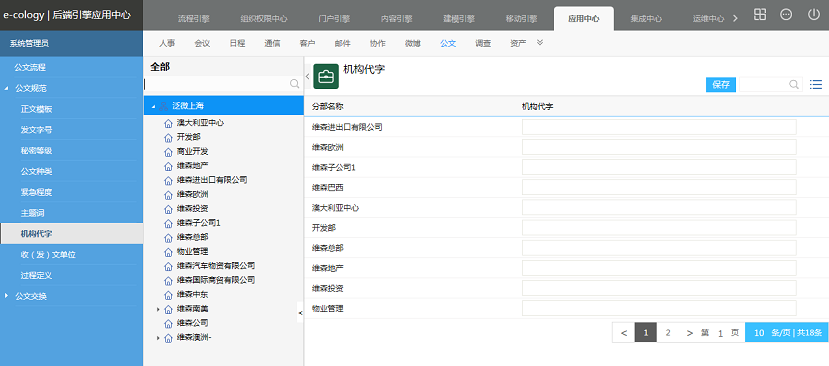
Task: Click the power logout icon
Action: (814, 15)
